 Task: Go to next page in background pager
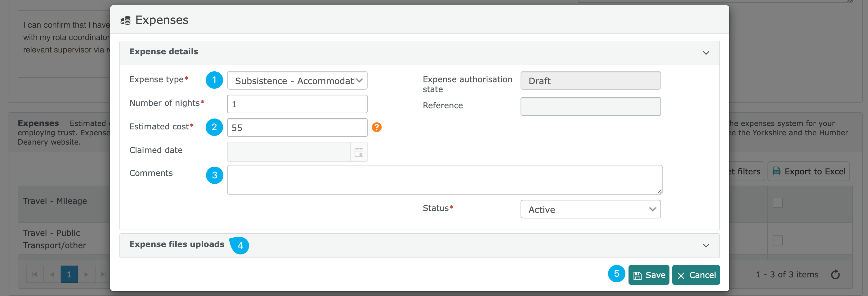[x=86, y=274]
